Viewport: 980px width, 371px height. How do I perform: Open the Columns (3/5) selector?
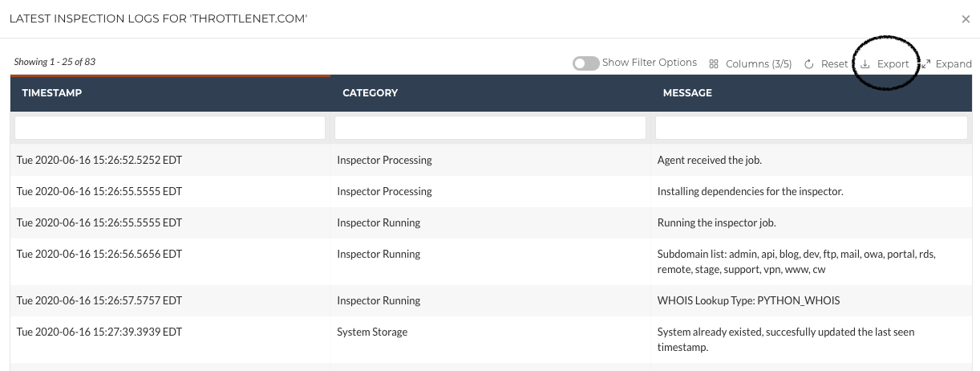click(751, 63)
